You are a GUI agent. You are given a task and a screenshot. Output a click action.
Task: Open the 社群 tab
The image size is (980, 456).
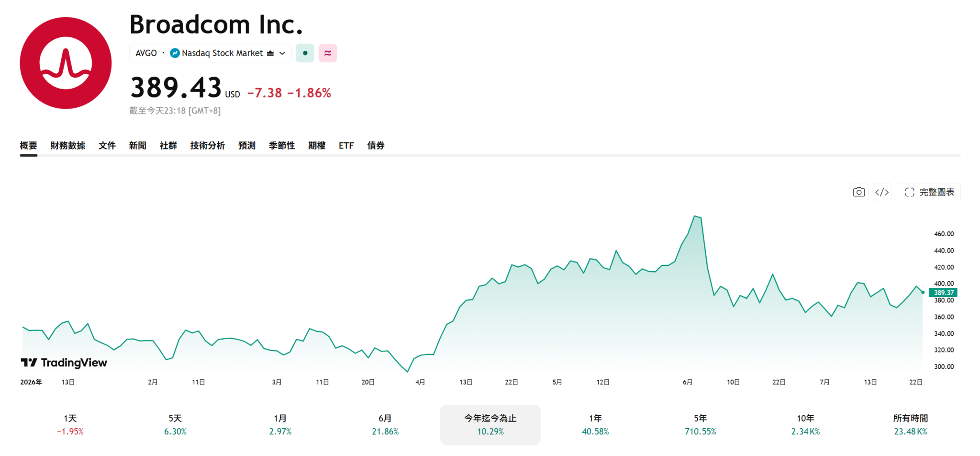168,145
